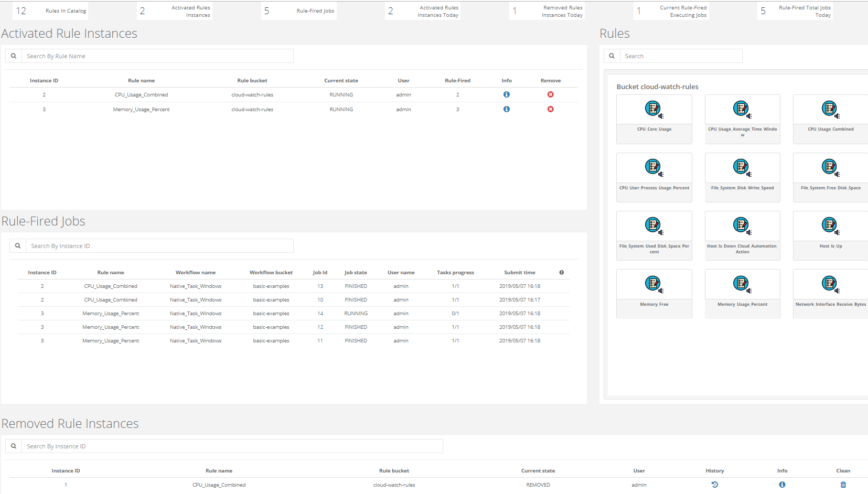Click submit time 2019/05/07 16:17
The width and height of the screenshot is (868, 494).
[x=520, y=300]
